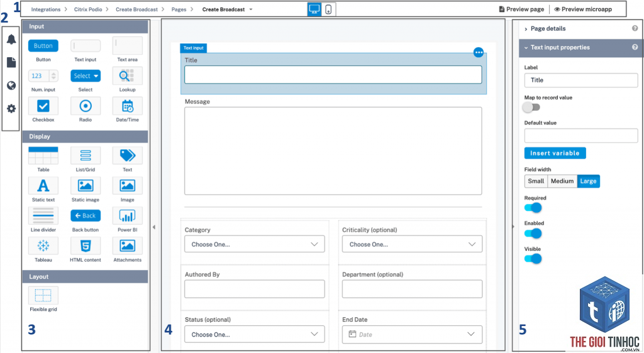Select the Attachments component
The height and width of the screenshot is (353, 644).
[x=127, y=246]
